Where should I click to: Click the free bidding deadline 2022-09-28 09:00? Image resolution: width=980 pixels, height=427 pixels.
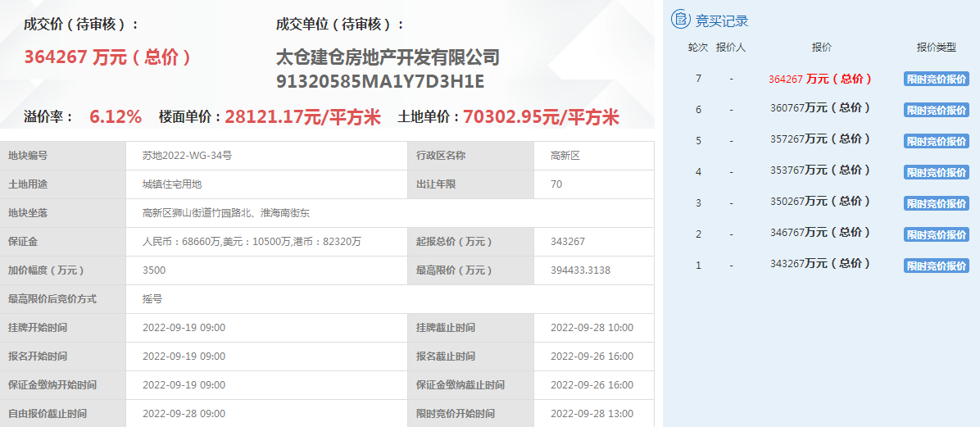pos(184,413)
